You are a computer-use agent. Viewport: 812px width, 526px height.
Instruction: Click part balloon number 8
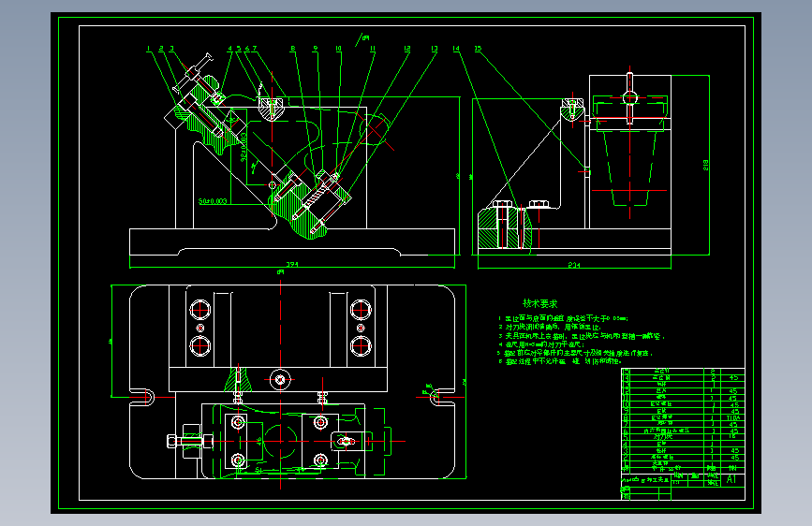point(292,49)
